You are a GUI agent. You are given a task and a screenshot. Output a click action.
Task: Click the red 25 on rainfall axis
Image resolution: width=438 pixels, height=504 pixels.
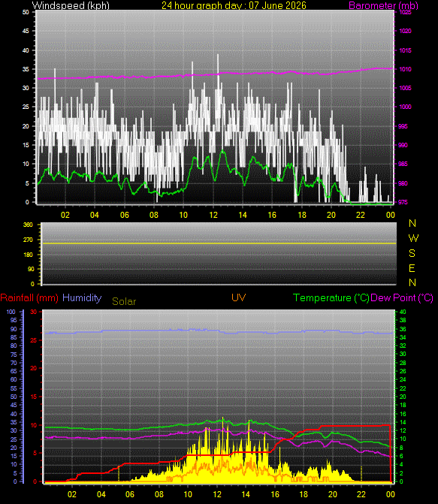pyautogui.click(x=34, y=340)
